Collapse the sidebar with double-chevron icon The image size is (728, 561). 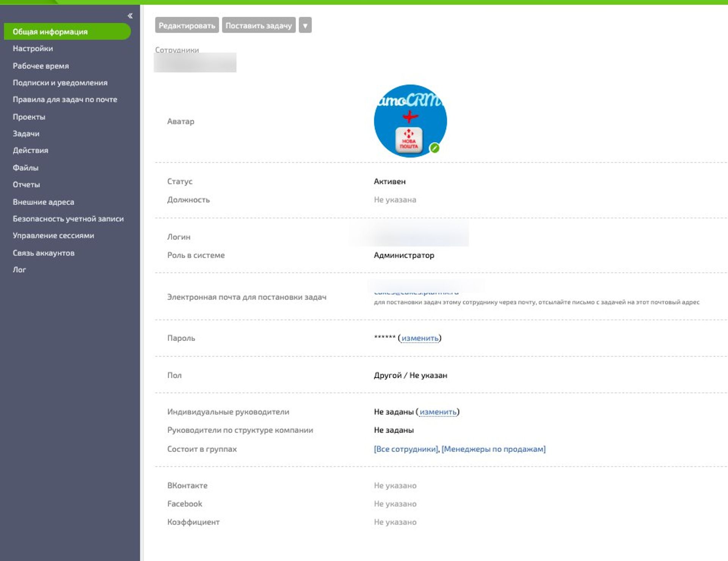pyautogui.click(x=130, y=16)
